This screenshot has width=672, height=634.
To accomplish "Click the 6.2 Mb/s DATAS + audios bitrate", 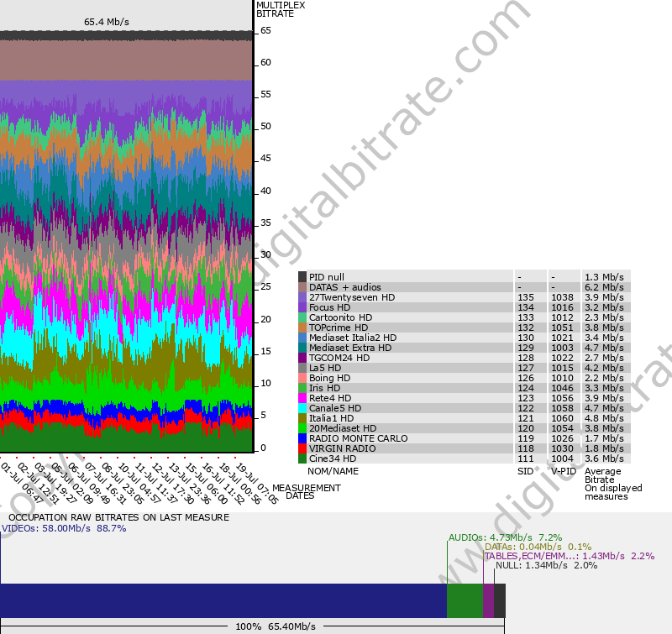I will pos(604,287).
